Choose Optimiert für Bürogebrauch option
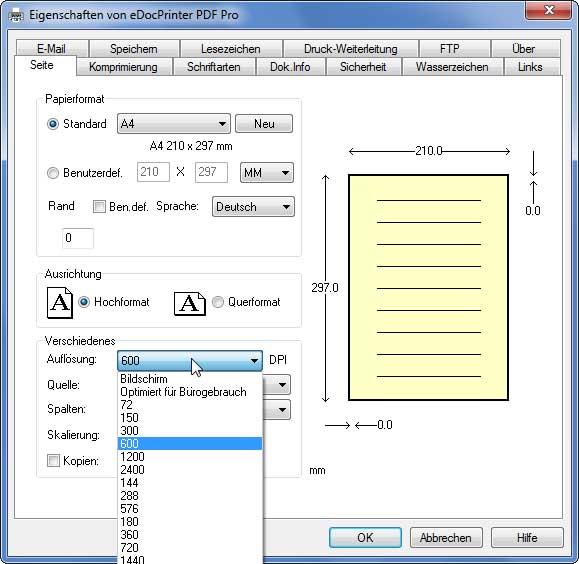Image resolution: width=579 pixels, height=564 pixels. tap(190, 392)
